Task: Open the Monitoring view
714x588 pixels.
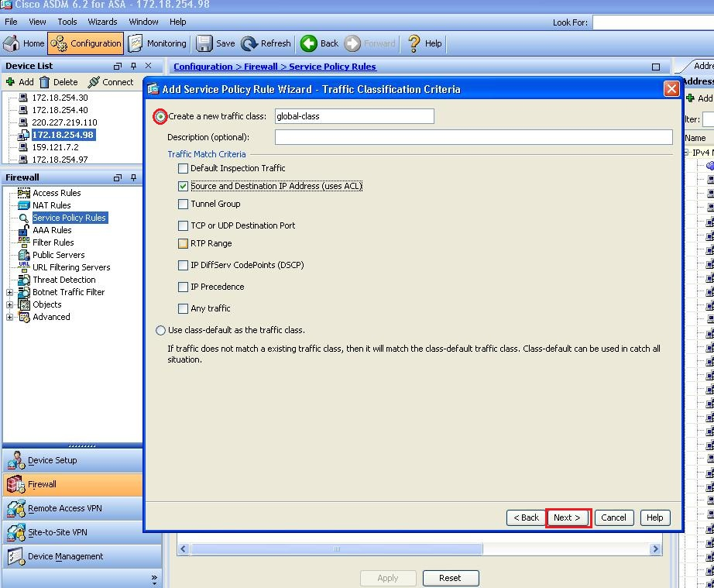Action: (158, 43)
